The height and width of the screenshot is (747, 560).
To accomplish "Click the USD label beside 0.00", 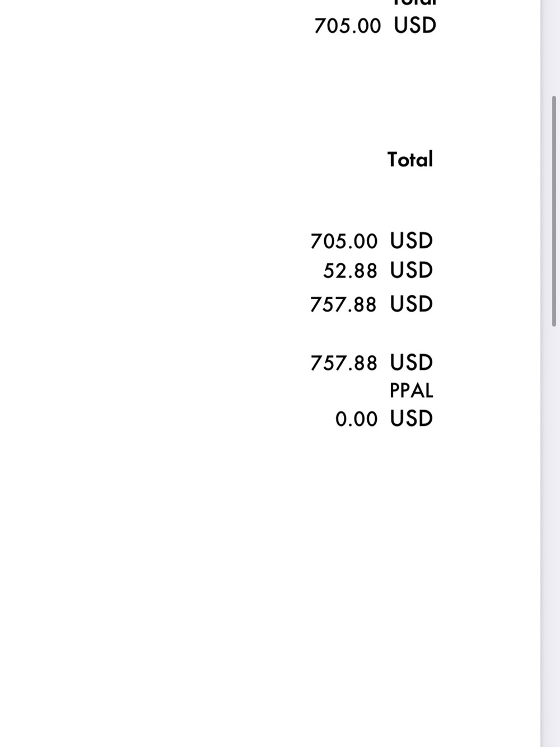I will (412, 419).
